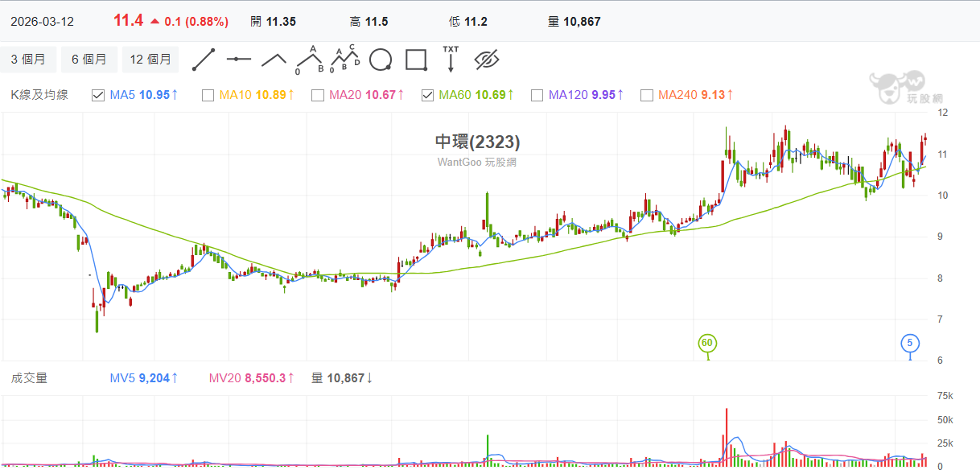Select the circle drawing tool
Viewport: 980px width, 474px height.
[x=381, y=60]
